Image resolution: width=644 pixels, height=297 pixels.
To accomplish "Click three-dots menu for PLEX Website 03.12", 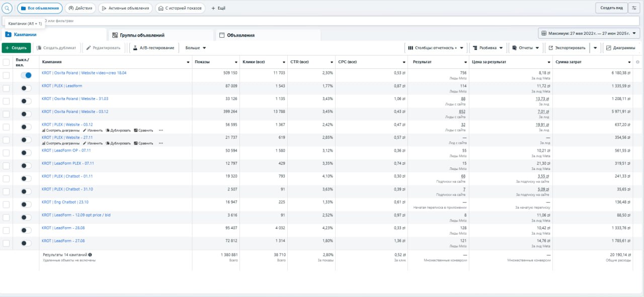I will [x=161, y=130].
